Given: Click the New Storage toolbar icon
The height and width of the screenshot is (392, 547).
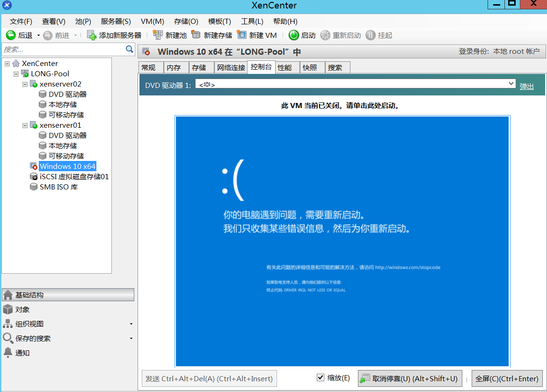Looking at the screenshot, I should [x=196, y=35].
